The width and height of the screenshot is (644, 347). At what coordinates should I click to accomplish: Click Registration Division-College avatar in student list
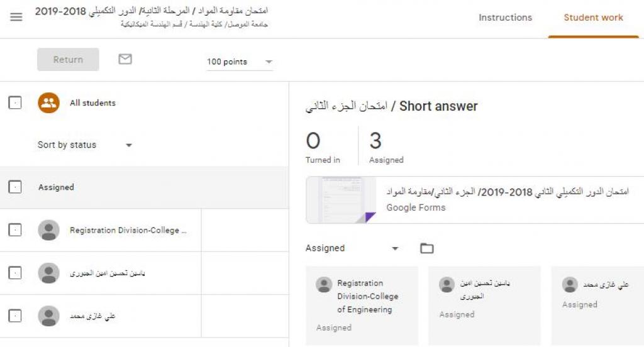click(48, 230)
